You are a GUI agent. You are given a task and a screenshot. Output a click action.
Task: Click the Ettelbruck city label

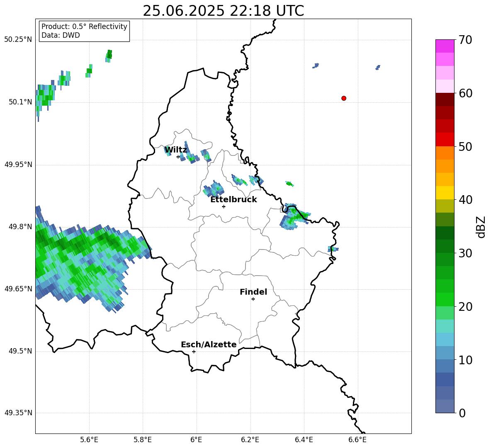[x=233, y=200]
